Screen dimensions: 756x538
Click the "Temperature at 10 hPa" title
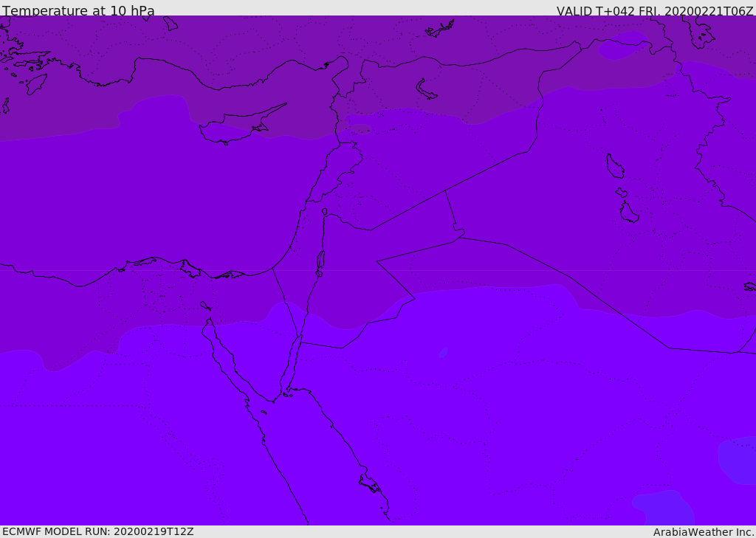(x=78, y=11)
